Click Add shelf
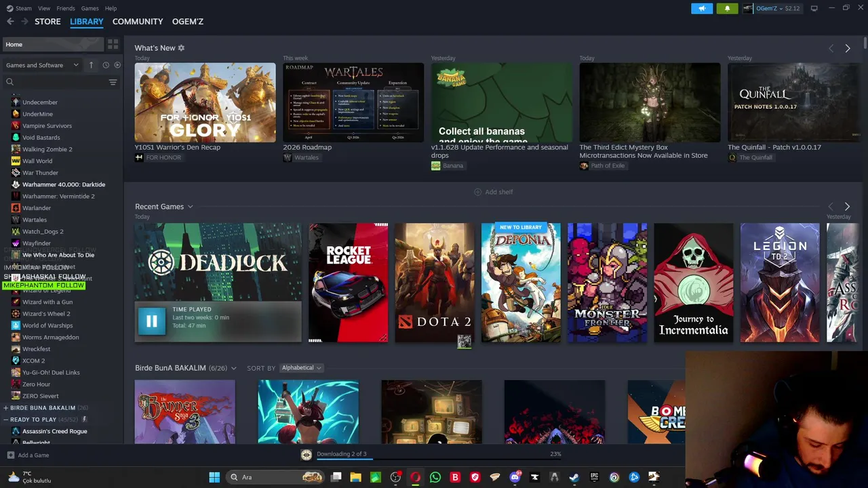Screen dimensions: 868x488 [493, 192]
